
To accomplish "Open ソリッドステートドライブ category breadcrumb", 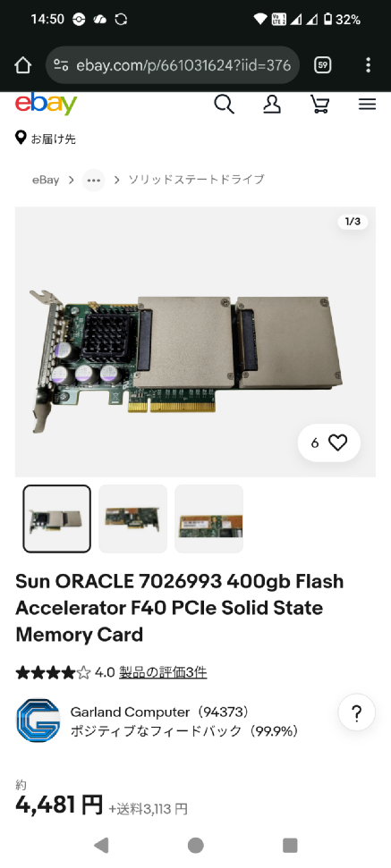I will (196, 180).
